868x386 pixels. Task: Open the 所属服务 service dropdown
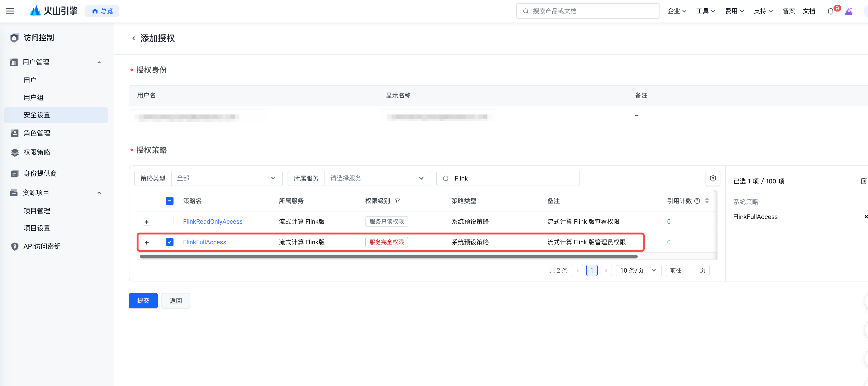point(377,178)
